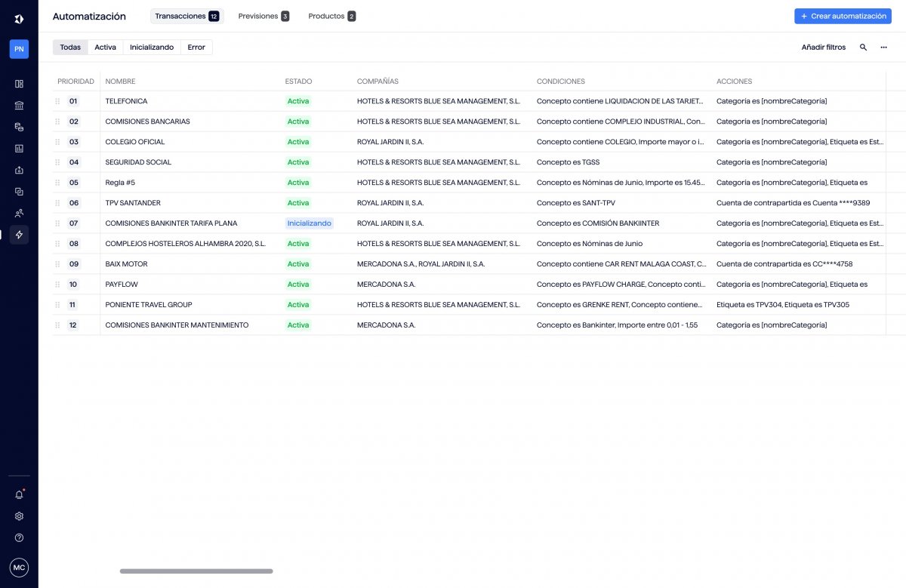The image size is (906, 588).
Task: Open settings gear in sidebar
Action: pyautogui.click(x=19, y=516)
